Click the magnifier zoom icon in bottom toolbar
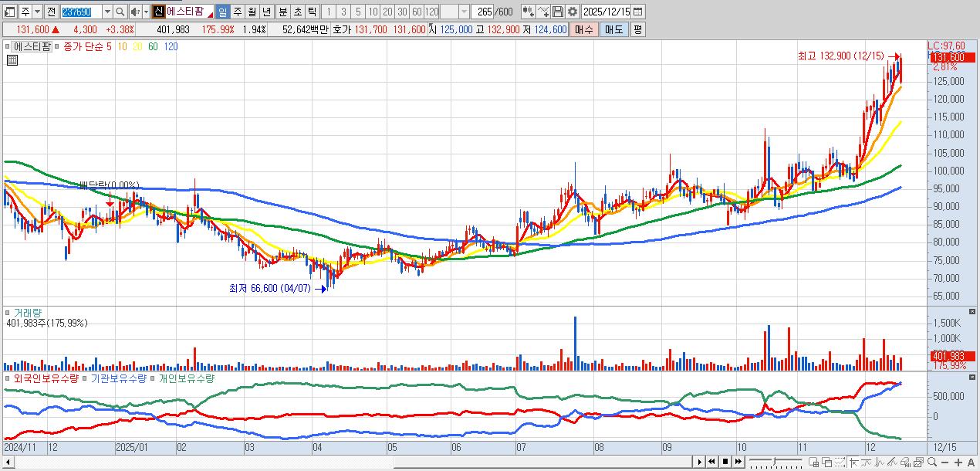This screenshot has width=980, height=471. [x=932, y=462]
